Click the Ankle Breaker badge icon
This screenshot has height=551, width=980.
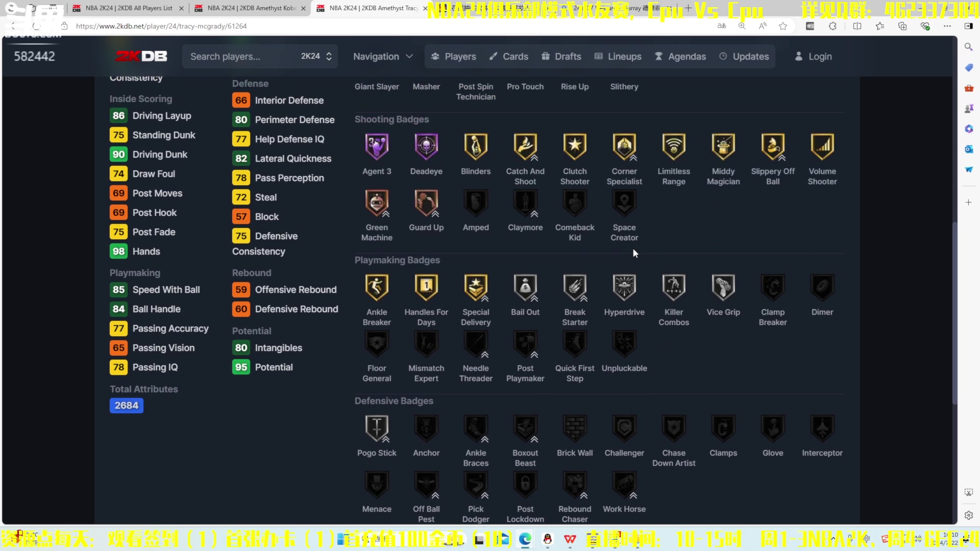377,287
